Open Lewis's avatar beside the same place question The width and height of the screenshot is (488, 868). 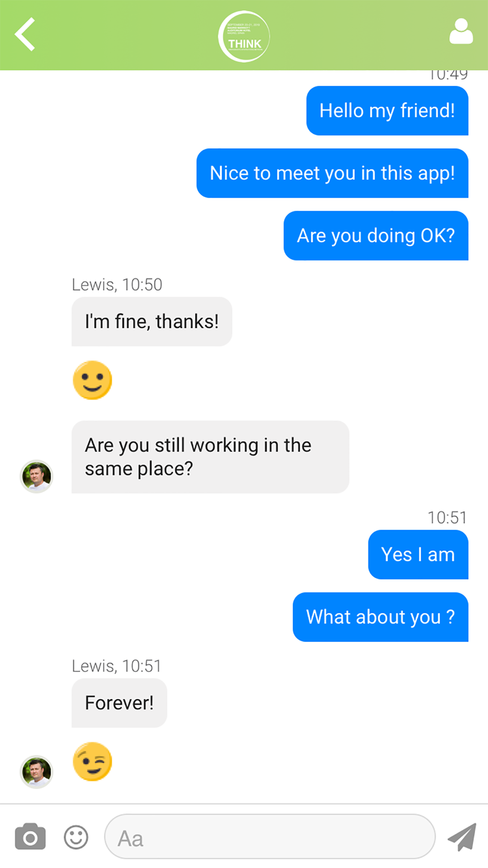click(x=36, y=476)
